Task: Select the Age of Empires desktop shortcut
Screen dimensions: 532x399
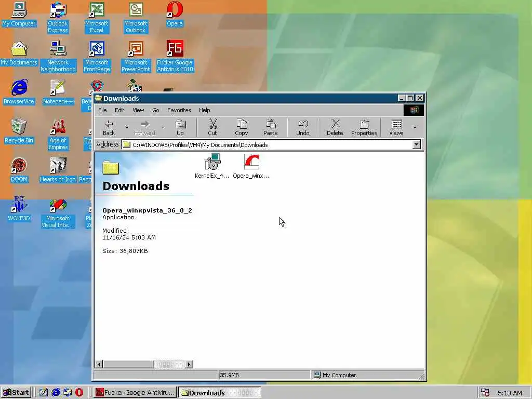Action: tap(58, 135)
